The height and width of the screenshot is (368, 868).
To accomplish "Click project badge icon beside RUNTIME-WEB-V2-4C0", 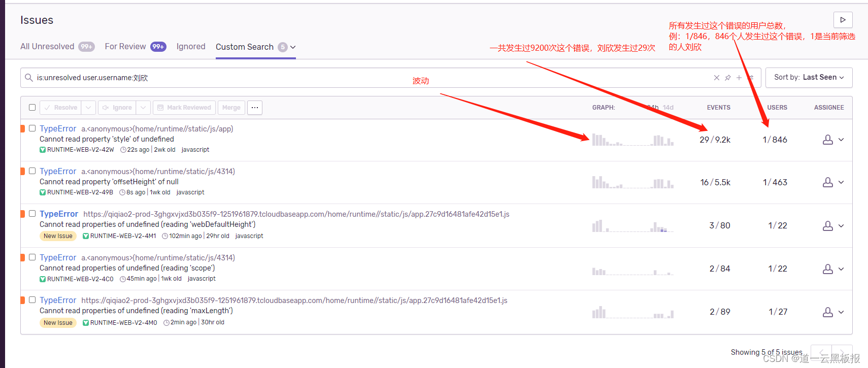I will 43,279.
